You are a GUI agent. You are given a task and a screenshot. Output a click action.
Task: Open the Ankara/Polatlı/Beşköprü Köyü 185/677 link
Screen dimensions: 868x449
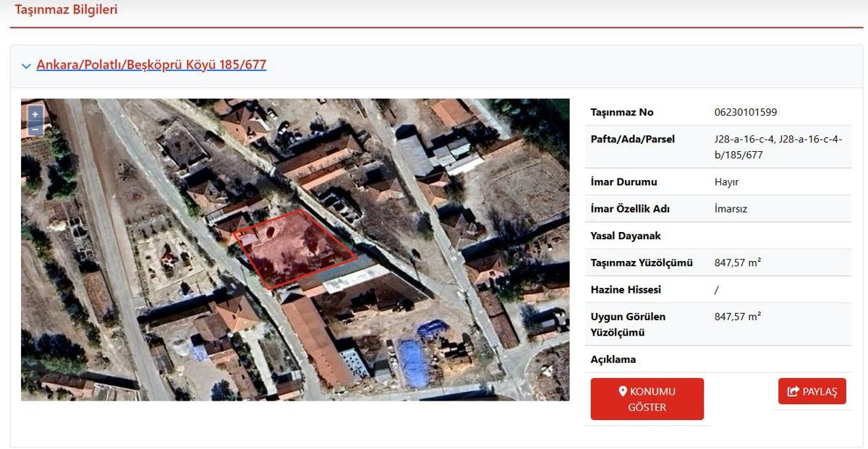click(151, 65)
